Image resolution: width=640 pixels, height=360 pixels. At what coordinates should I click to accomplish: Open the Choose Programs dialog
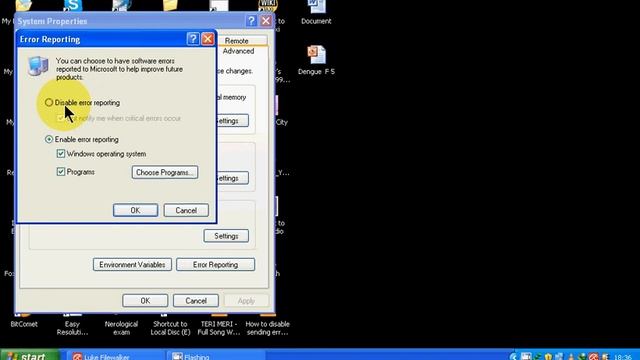coord(165,172)
